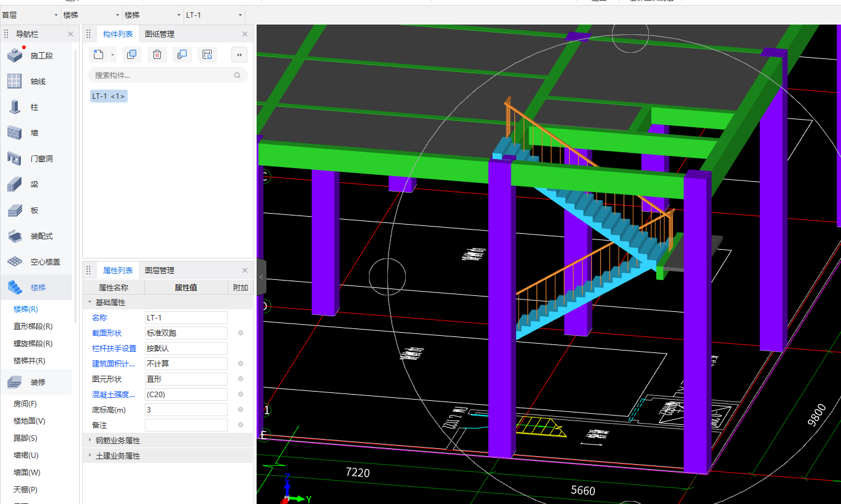Collapse the 楼梯 category in the navigation bar
This screenshot has width=841, height=504.
tap(38, 287)
